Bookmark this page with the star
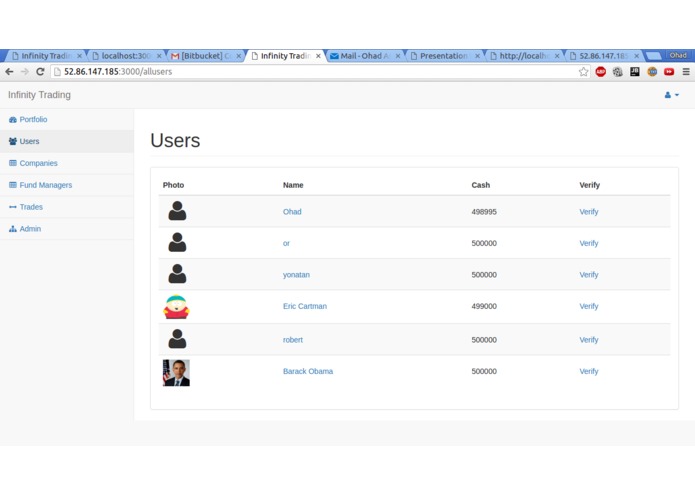 [583, 72]
